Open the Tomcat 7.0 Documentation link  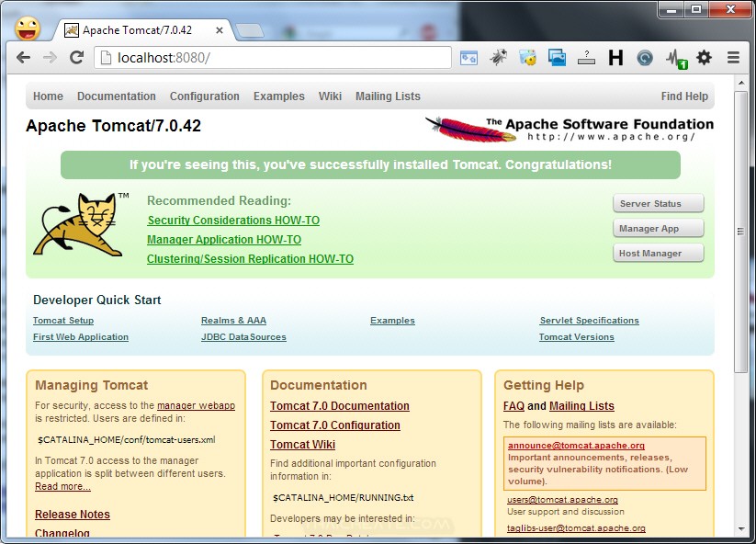click(x=340, y=406)
